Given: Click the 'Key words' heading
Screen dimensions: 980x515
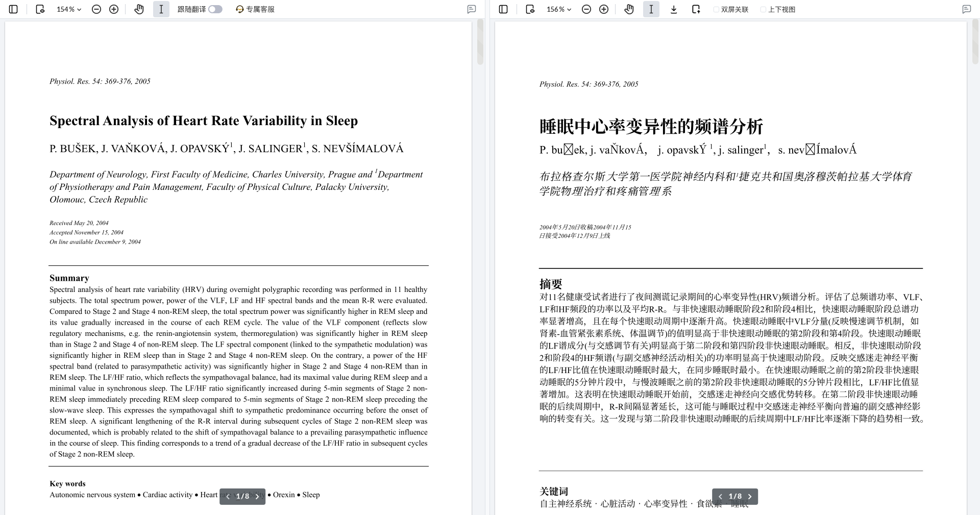Looking at the screenshot, I should tap(67, 484).
